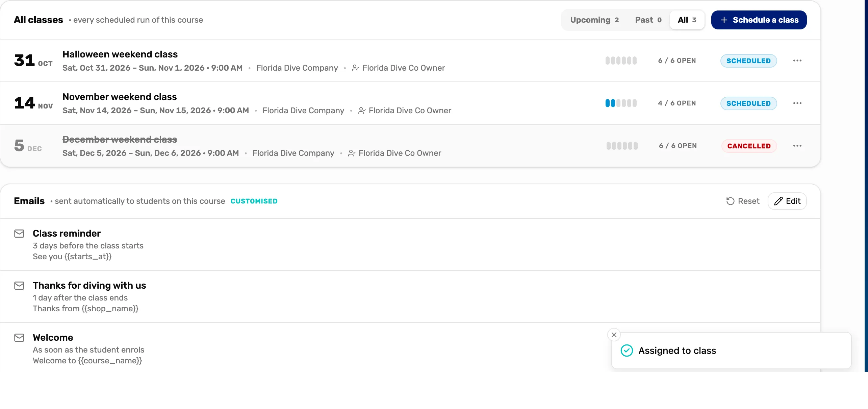The height and width of the screenshot is (409, 868).
Task: Click the 14 NOV date label
Action: (33, 103)
